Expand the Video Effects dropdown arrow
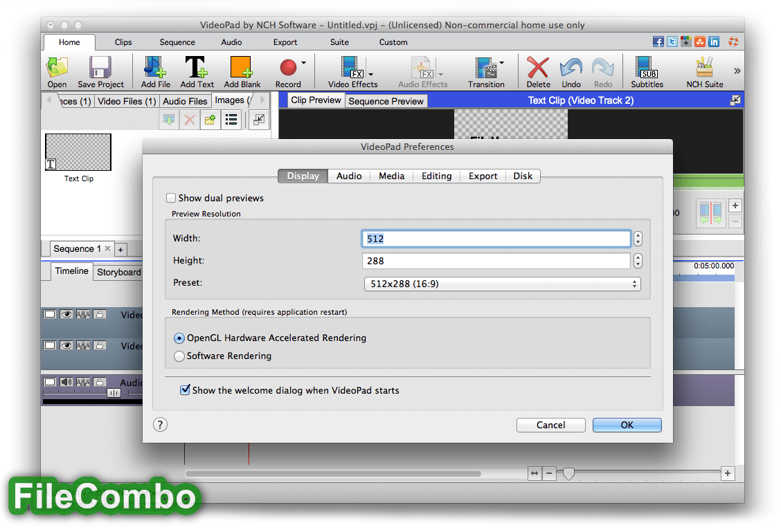781x532 pixels. [x=371, y=74]
